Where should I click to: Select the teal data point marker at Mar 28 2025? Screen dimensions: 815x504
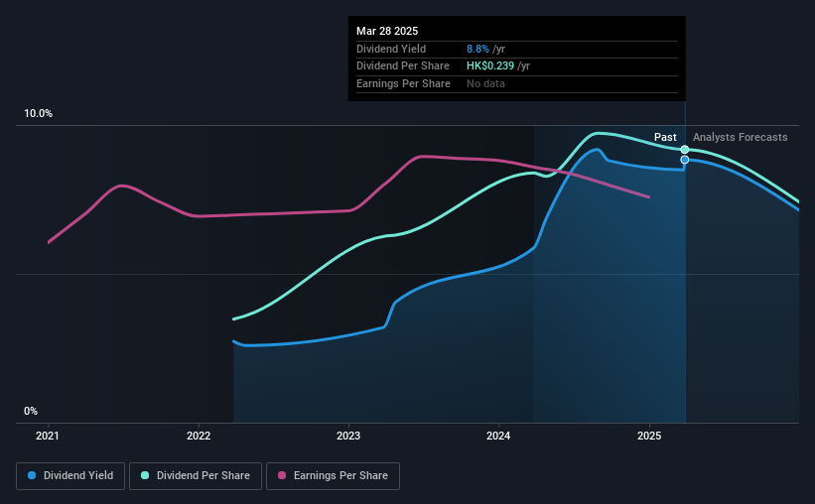click(685, 150)
